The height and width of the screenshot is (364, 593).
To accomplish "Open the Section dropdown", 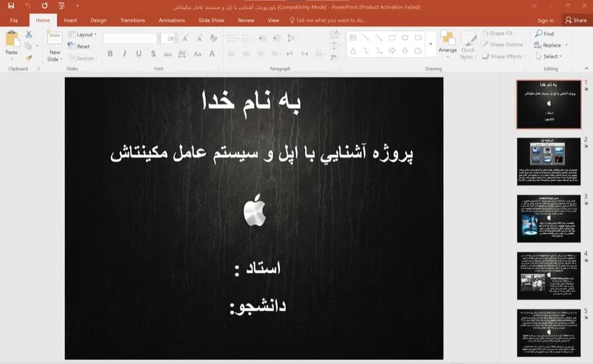I will coord(83,58).
